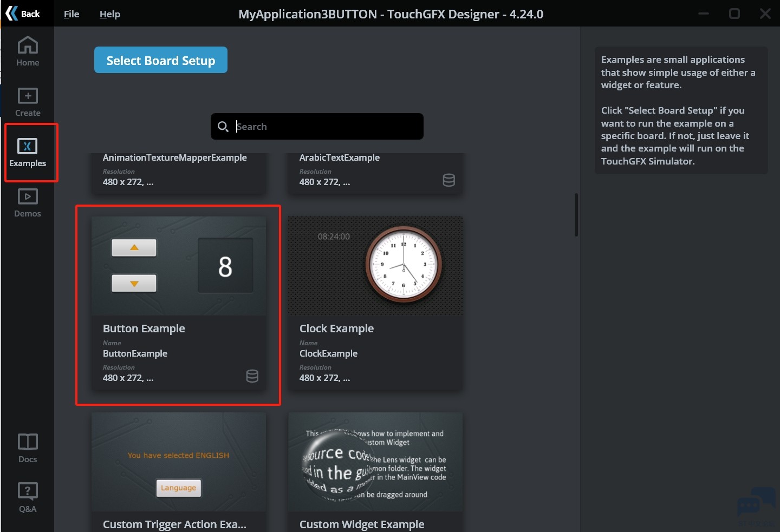Minimize the TouchGFX Designer window
Viewport: 780px width, 532px height.
click(x=704, y=14)
